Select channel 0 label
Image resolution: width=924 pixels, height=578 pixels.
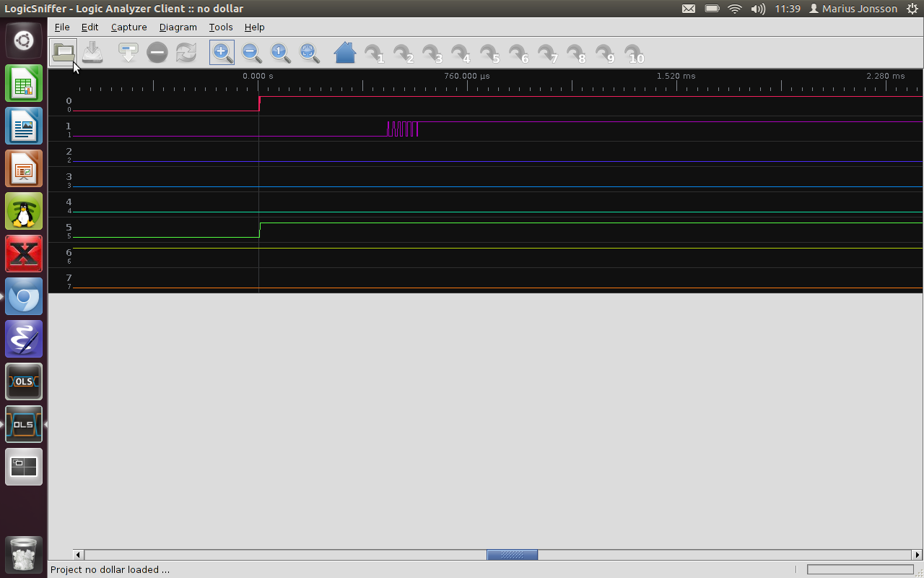click(x=69, y=101)
